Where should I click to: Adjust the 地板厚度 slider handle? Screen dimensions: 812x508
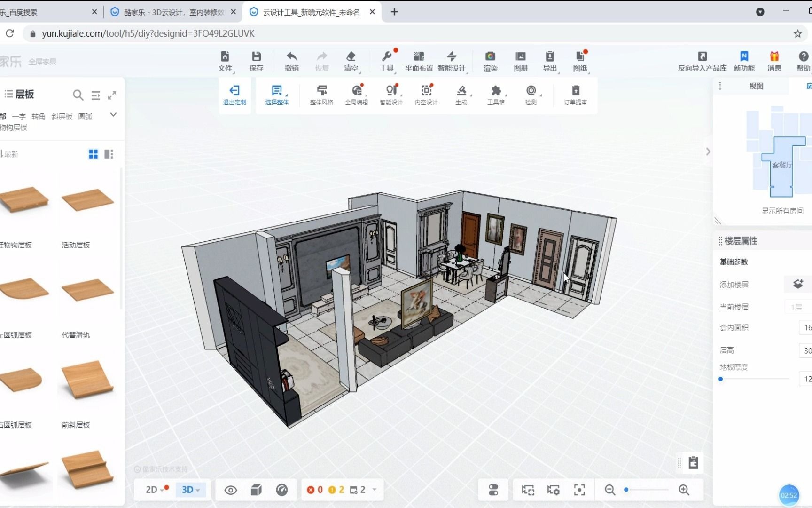pos(721,379)
